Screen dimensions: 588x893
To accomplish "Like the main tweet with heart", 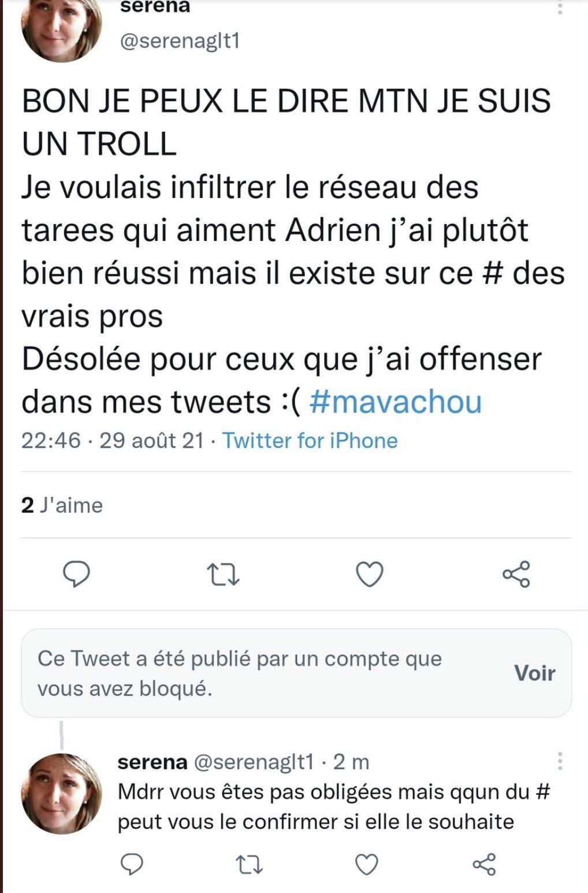I will 369,575.
